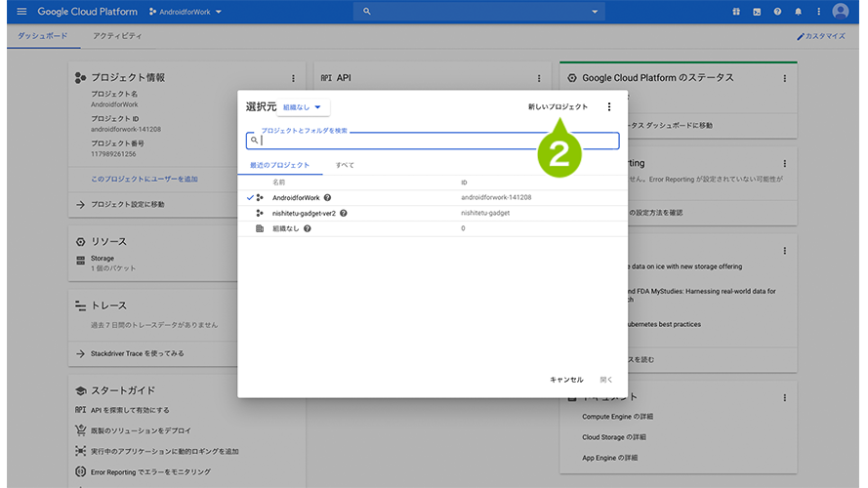Open the notifications bell icon
The image size is (868, 488).
click(x=798, y=11)
